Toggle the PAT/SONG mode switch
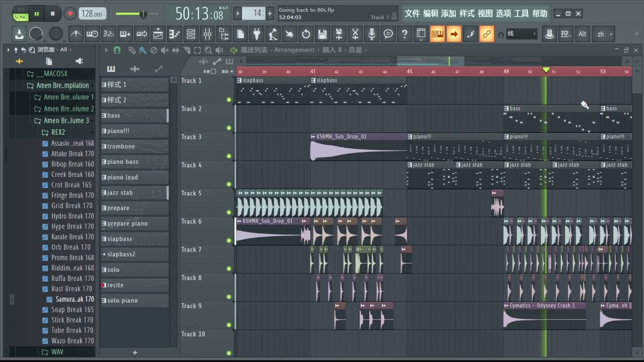The image size is (644, 362). click(x=21, y=14)
